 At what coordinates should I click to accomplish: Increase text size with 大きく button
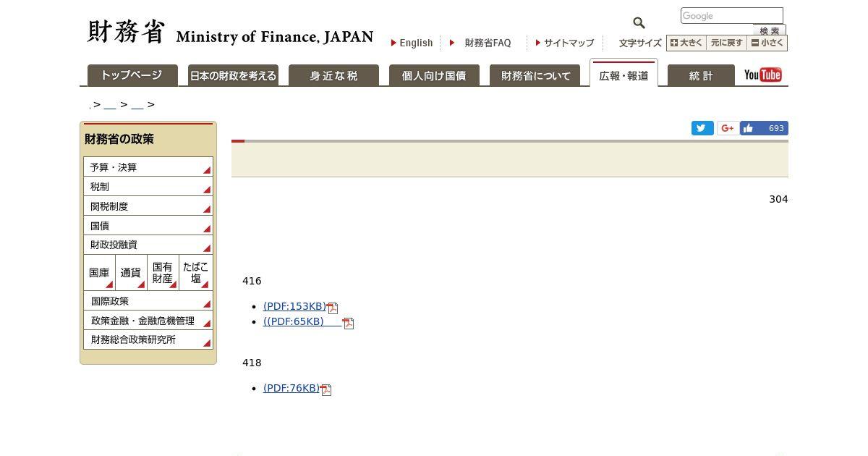click(x=686, y=43)
